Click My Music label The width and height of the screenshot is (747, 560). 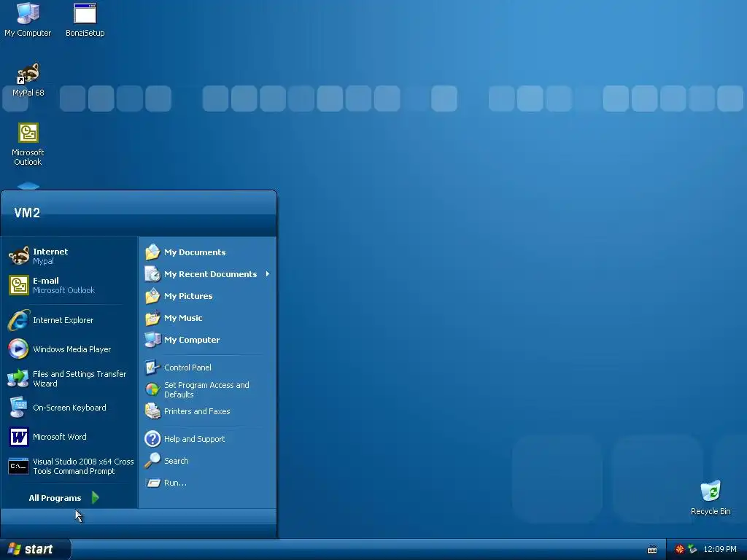point(183,318)
